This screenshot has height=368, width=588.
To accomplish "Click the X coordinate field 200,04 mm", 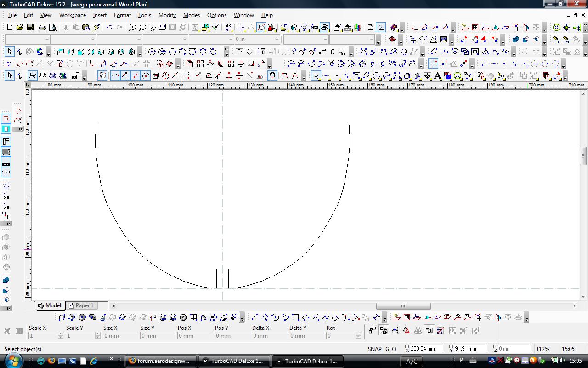I will (426, 349).
